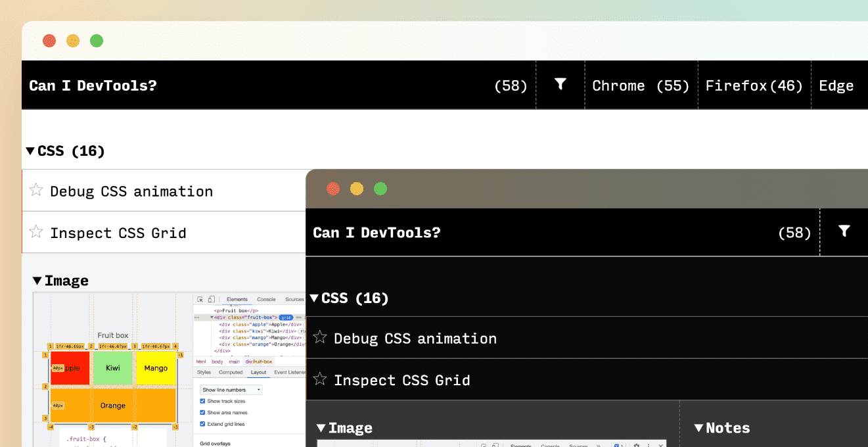Open Inspect CSS Grid in the dark window
This screenshot has height=447, width=868.
(x=402, y=380)
